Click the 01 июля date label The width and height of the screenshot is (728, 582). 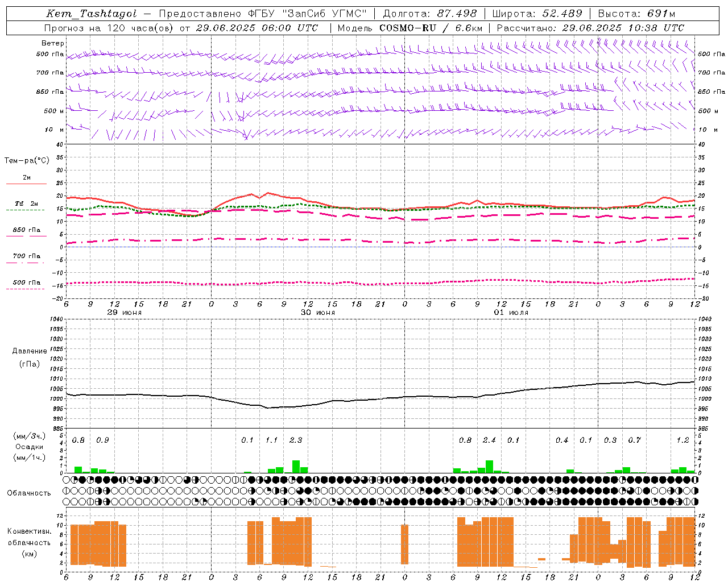click(511, 313)
